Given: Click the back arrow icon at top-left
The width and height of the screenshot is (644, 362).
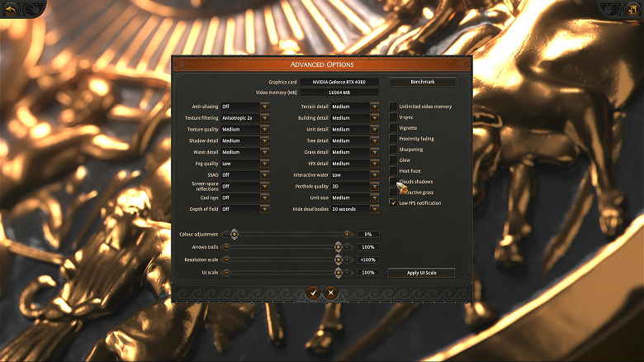Looking at the screenshot, I should click(12, 8).
